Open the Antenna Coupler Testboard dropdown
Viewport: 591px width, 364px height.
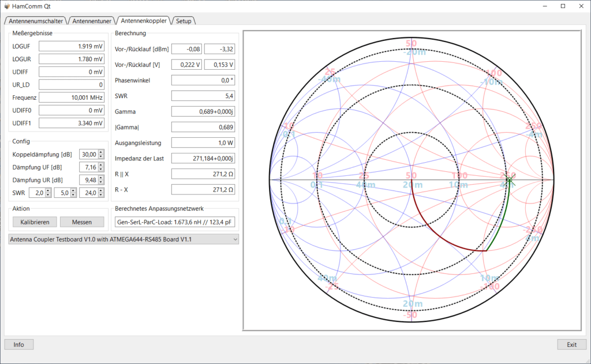click(x=124, y=239)
